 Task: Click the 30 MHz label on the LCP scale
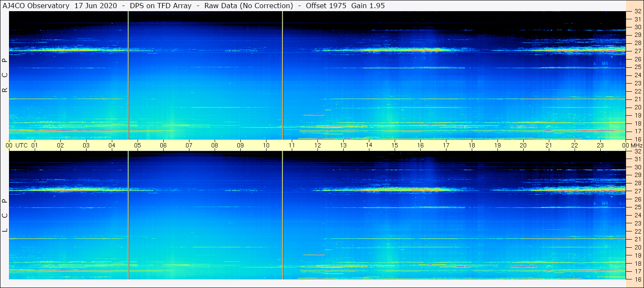point(637,167)
